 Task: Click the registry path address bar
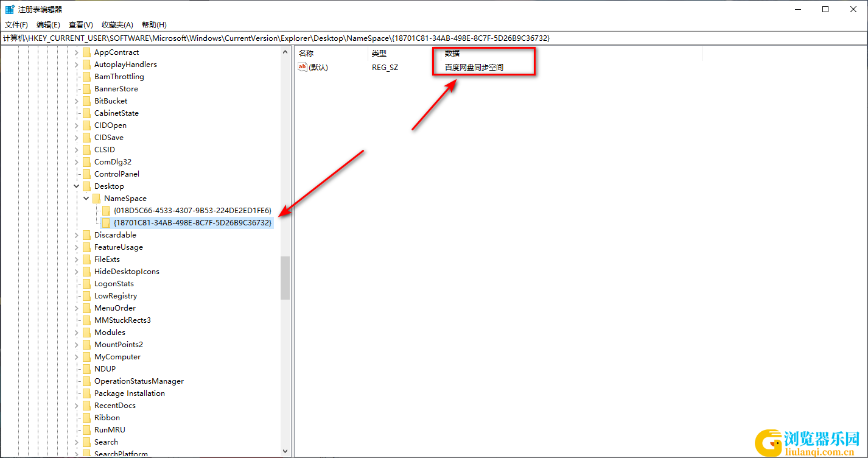click(434, 38)
